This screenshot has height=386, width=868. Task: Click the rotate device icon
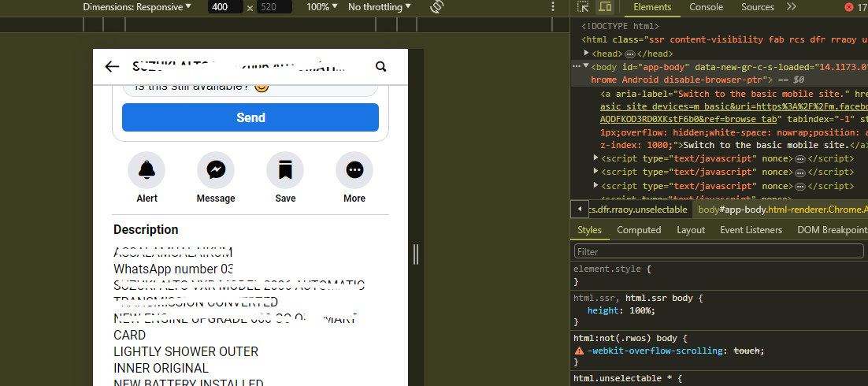pyautogui.click(x=437, y=7)
